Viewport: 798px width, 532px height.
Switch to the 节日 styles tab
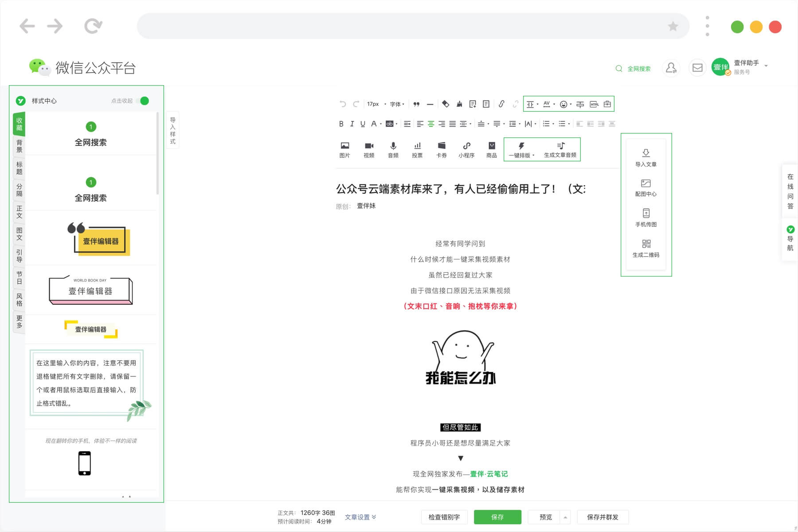[x=19, y=279]
